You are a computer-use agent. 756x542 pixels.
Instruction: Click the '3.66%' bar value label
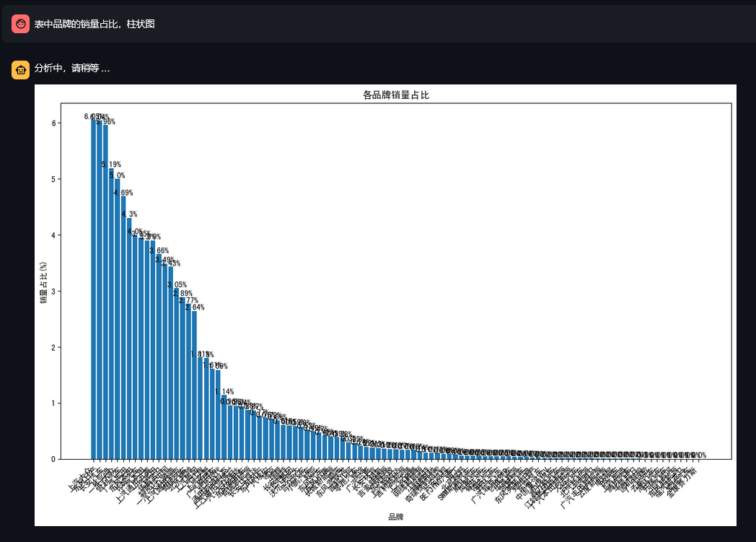(x=159, y=250)
